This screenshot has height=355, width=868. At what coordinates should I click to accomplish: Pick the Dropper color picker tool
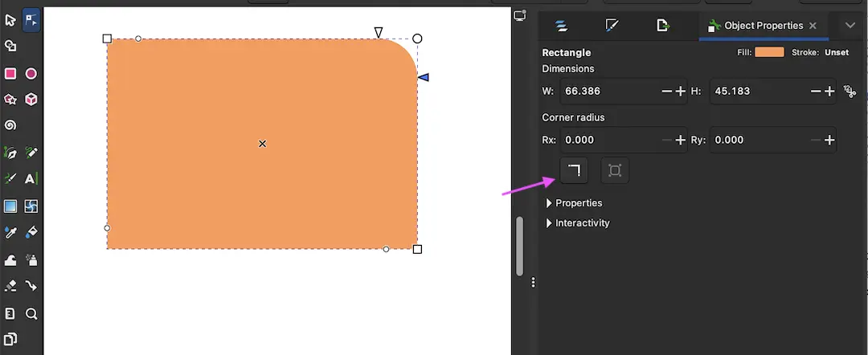[x=10, y=232]
